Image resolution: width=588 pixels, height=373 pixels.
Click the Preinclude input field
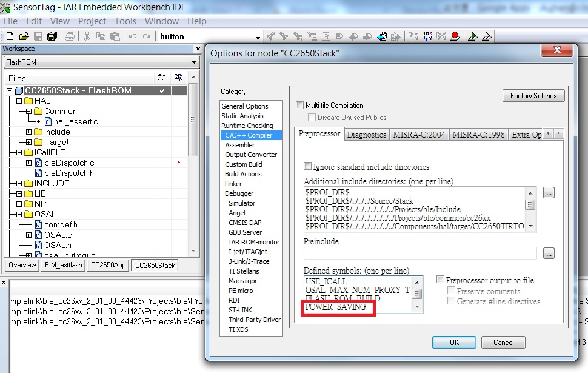pos(419,254)
